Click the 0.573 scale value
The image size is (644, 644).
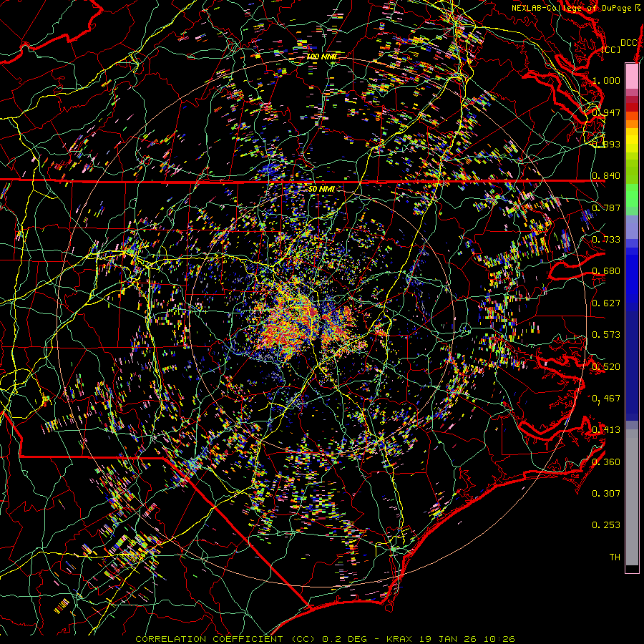point(606,334)
